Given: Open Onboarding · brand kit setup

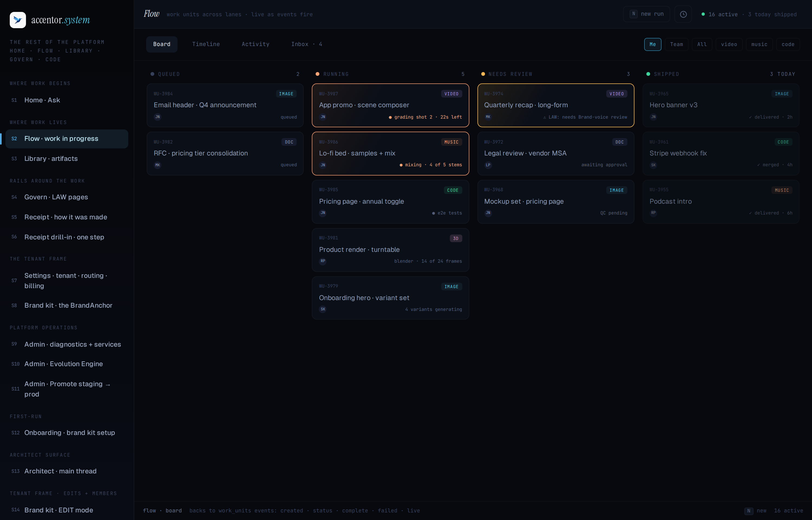Looking at the screenshot, I should click(x=67, y=433).
